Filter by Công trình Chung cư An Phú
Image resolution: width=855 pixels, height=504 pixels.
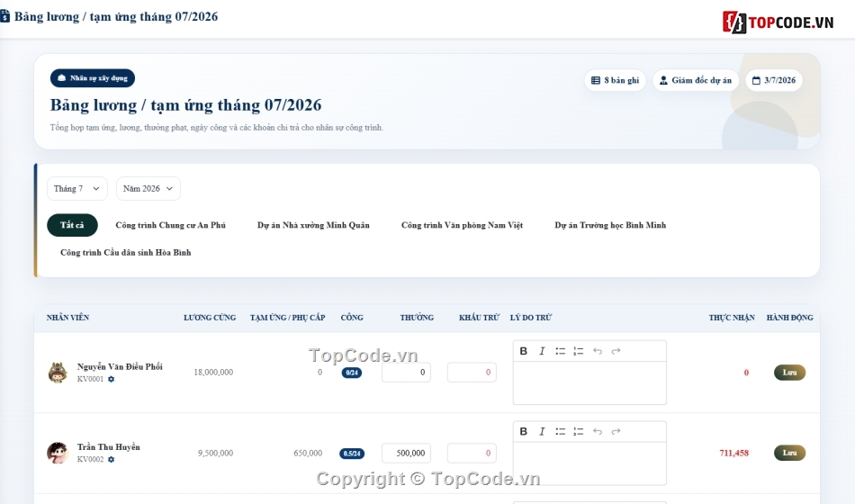tap(171, 225)
